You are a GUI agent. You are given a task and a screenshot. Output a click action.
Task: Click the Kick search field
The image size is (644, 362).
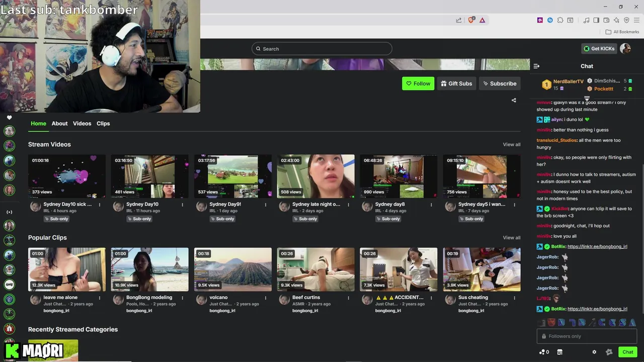tap(322, 49)
